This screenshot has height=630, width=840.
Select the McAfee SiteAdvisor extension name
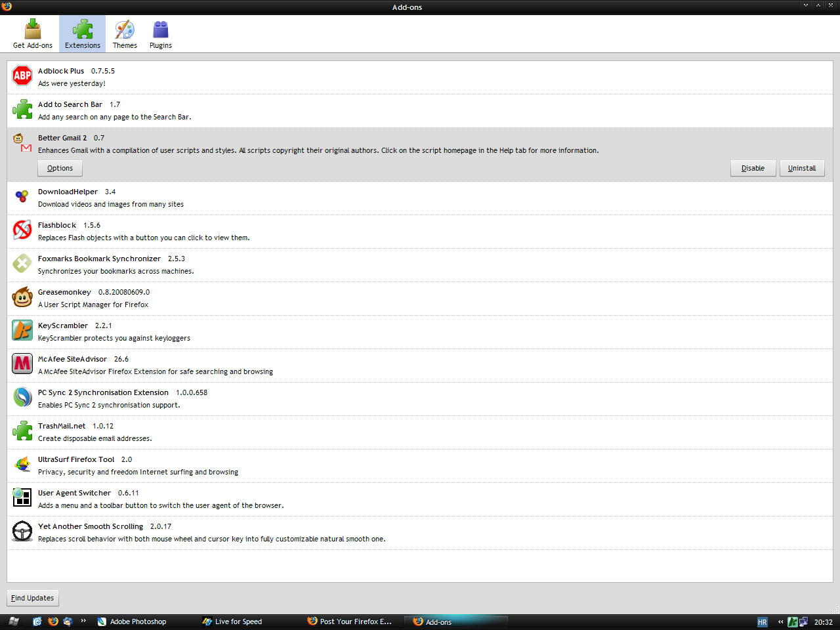coord(72,359)
